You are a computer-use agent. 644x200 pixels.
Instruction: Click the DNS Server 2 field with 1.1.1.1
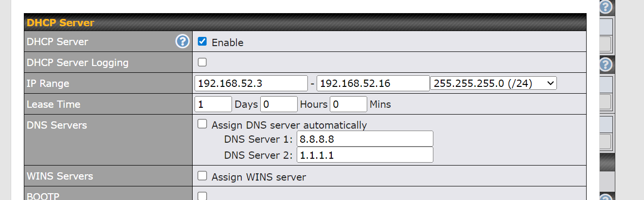pyautogui.click(x=364, y=155)
